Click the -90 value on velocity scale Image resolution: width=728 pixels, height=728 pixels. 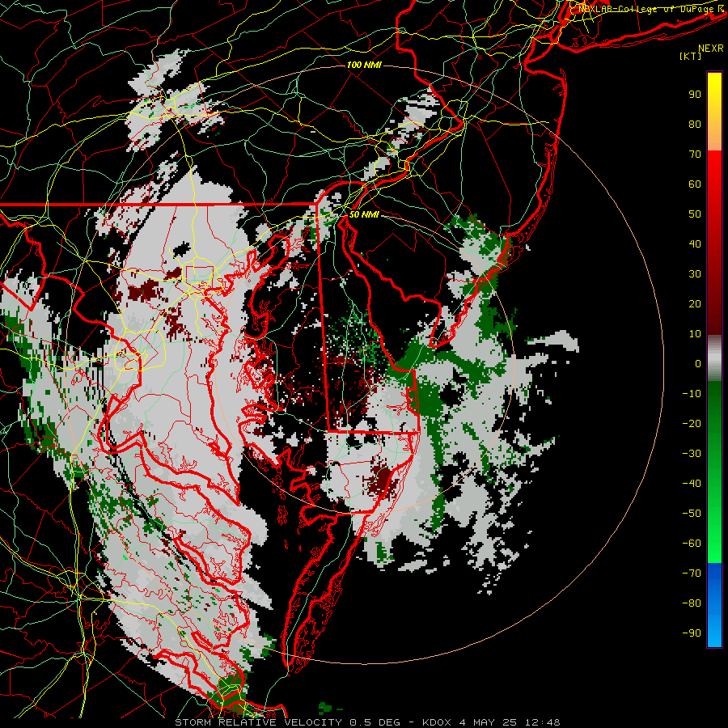click(x=692, y=633)
